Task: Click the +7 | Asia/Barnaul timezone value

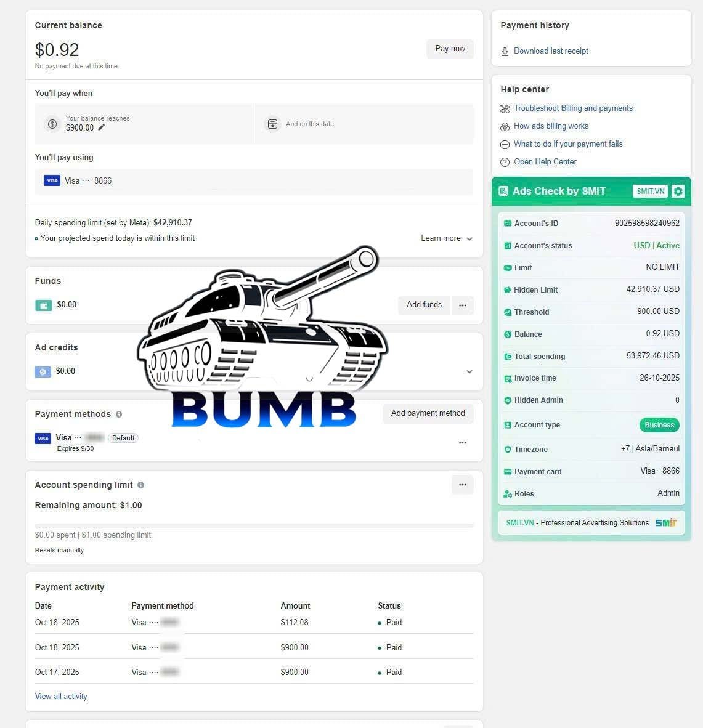Action: tap(650, 449)
